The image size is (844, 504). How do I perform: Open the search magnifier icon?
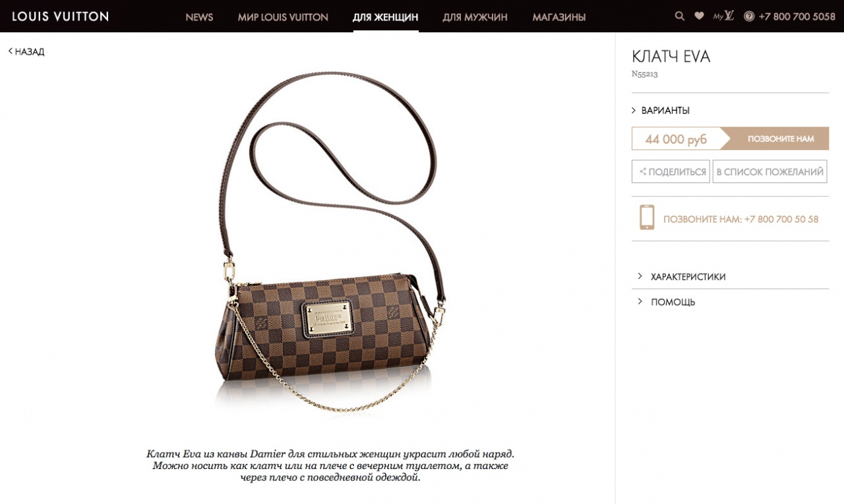(x=680, y=16)
